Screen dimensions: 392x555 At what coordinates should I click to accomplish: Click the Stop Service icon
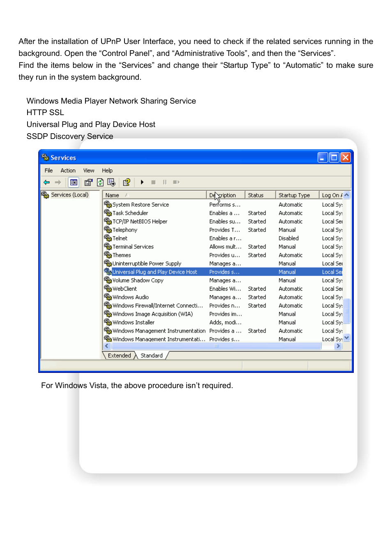pos(153,182)
